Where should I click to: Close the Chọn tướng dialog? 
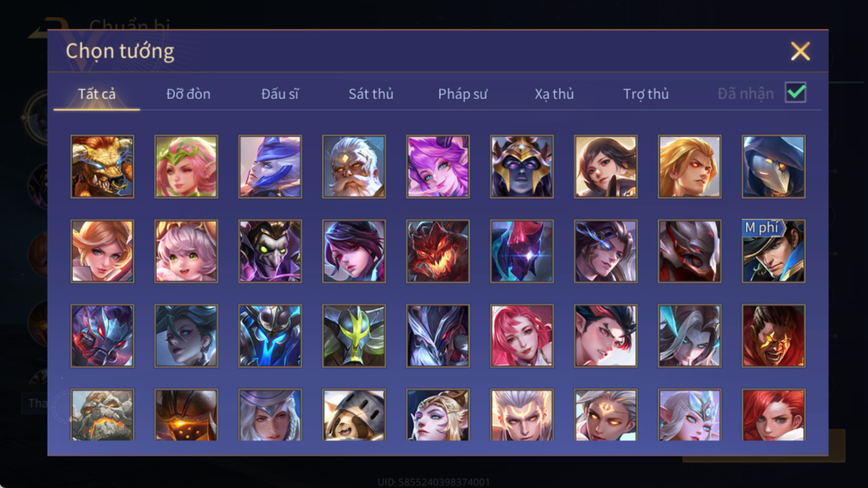[800, 51]
